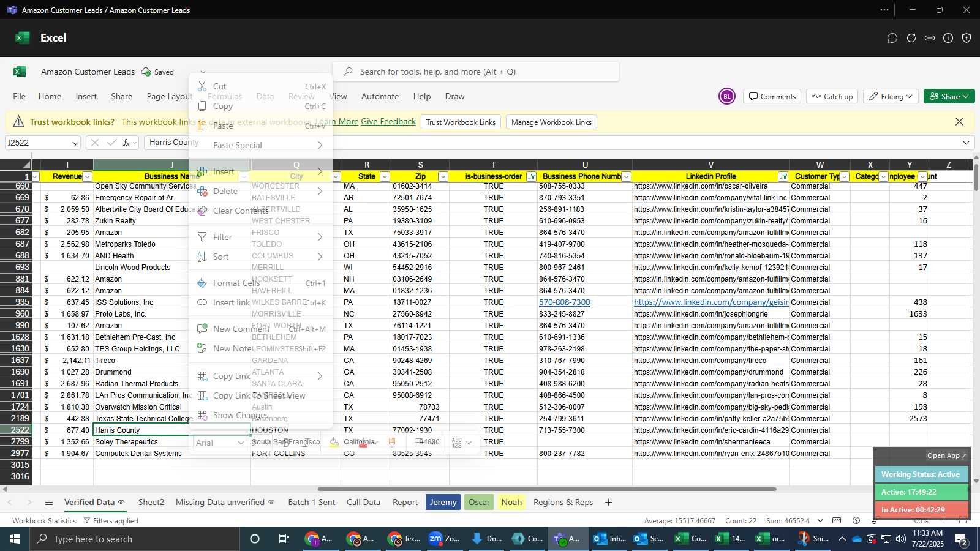The height and width of the screenshot is (551, 980).
Task: Click the cancel X beside the formula bar
Action: [94, 143]
